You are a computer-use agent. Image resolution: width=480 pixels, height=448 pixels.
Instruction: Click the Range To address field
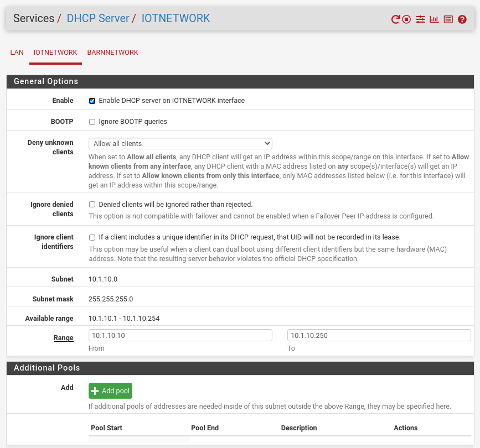pos(379,335)
